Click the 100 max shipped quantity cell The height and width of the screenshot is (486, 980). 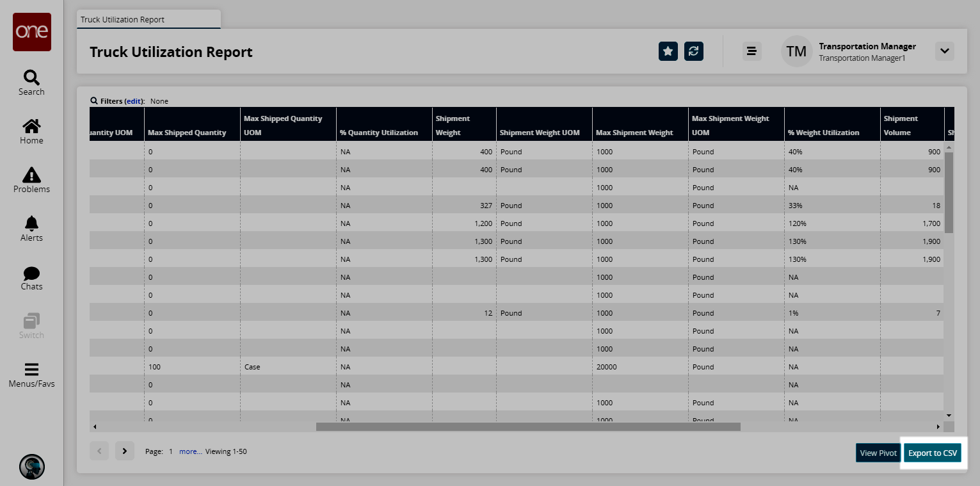pos(192,367)
